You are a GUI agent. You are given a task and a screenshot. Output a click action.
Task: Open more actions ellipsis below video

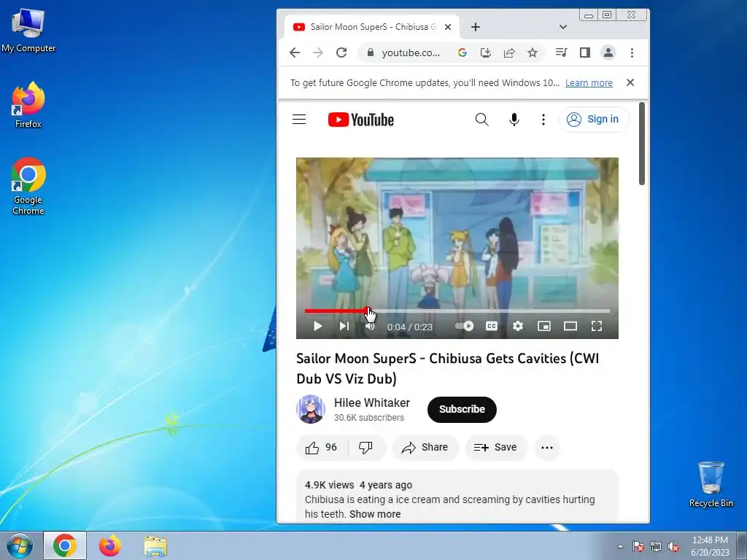tap(547, 448)
